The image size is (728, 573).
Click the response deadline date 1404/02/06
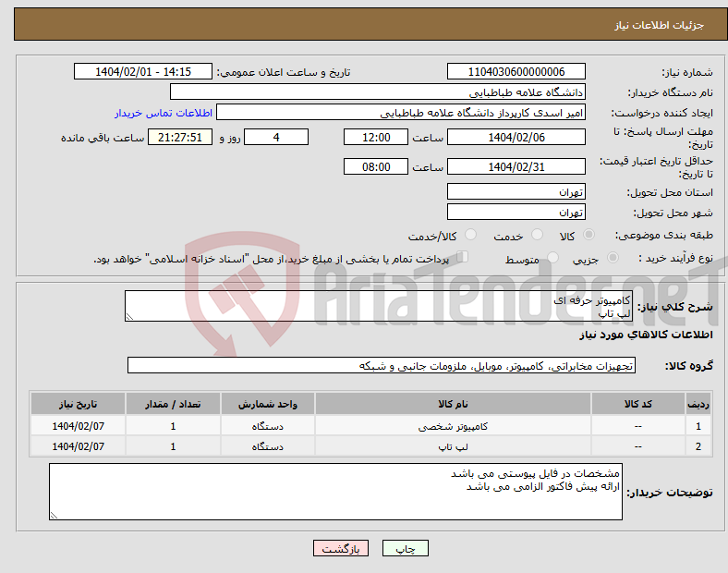pos(516,137)
